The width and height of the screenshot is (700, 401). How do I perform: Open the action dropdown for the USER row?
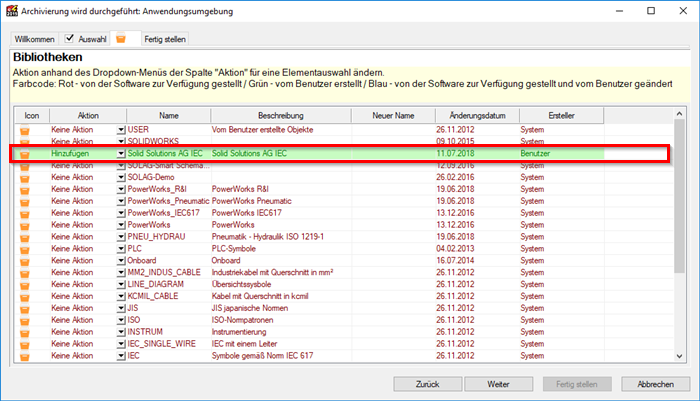pyautogui.click(x=121, y=130)
